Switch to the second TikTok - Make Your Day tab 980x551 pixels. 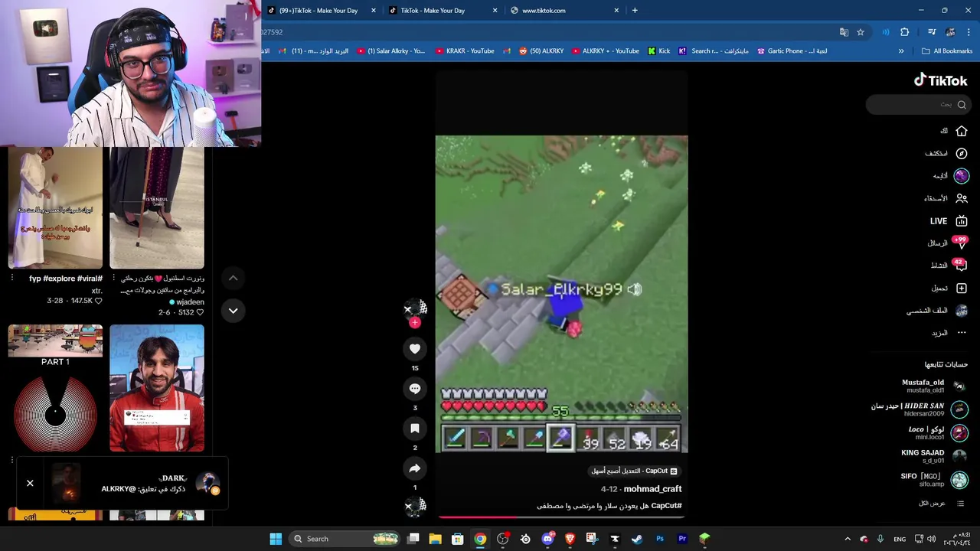(444, 11)
